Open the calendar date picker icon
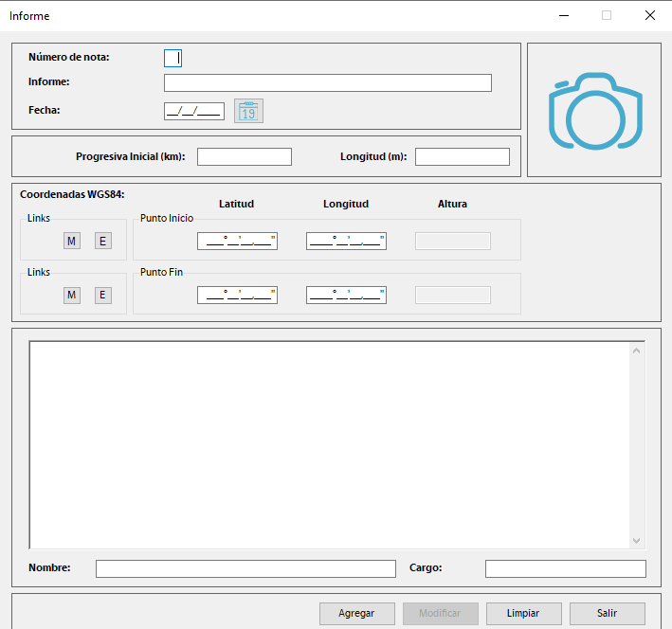This screenshot has width=672, height=629. [248, 111]
